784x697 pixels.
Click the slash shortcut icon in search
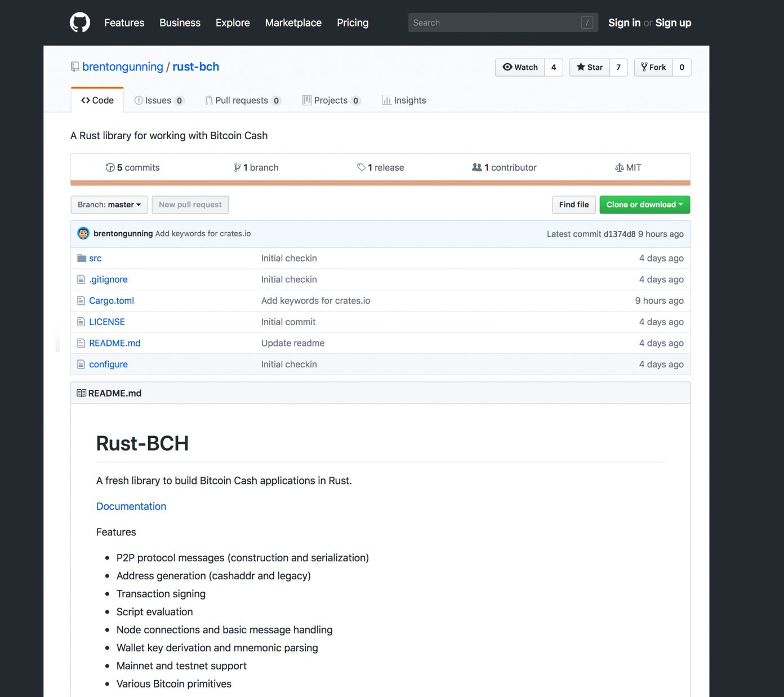coord(587,23)
